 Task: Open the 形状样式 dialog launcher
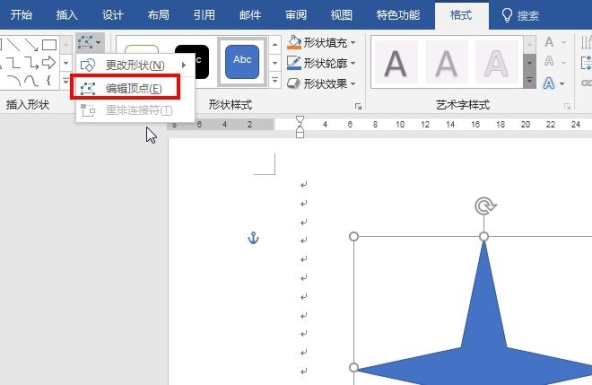(x=358, y=107)
